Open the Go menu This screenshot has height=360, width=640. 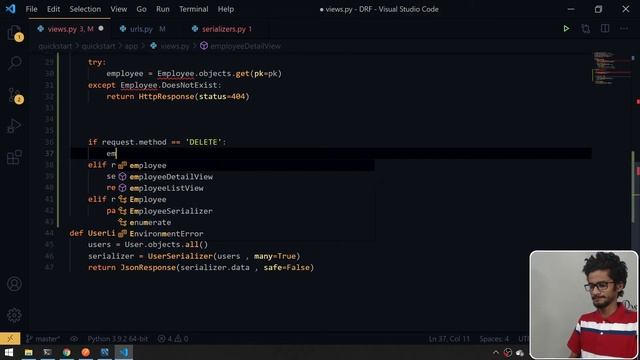pyautogui.click(x=141, y=9)
